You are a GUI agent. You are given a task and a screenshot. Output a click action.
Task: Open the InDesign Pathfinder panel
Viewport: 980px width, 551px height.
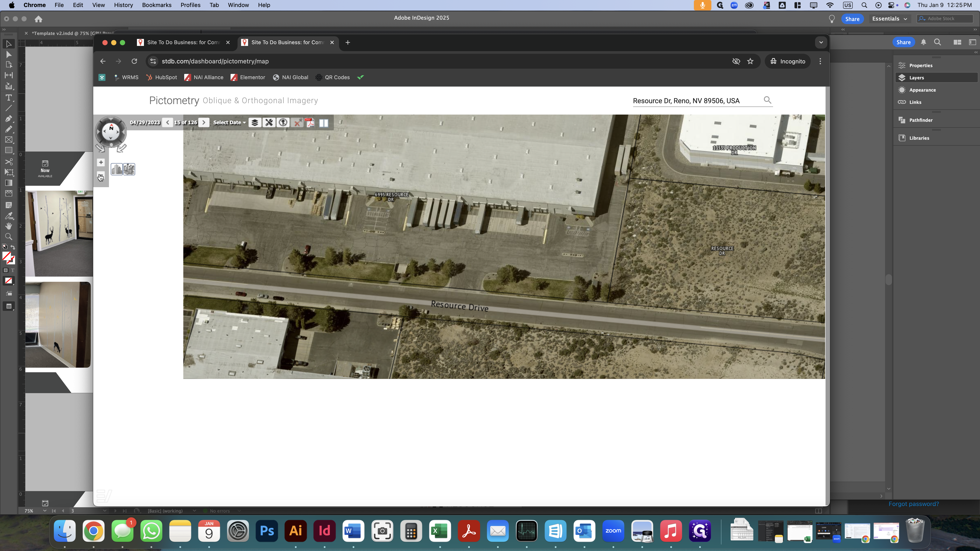(936, 120)
